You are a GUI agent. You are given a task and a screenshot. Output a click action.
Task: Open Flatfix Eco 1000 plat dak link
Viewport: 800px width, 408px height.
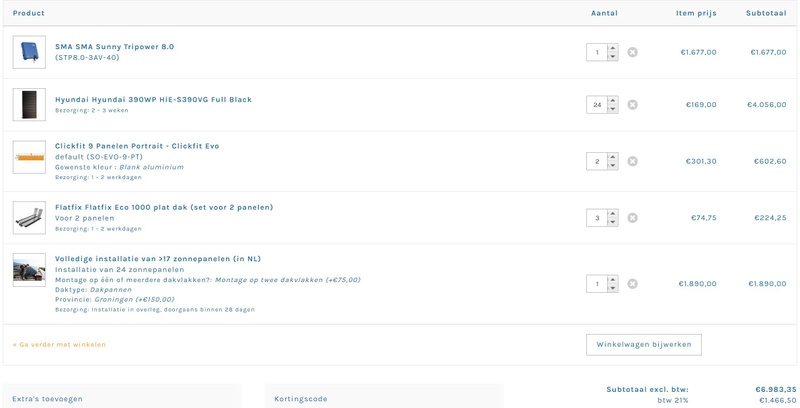(164, 207)
